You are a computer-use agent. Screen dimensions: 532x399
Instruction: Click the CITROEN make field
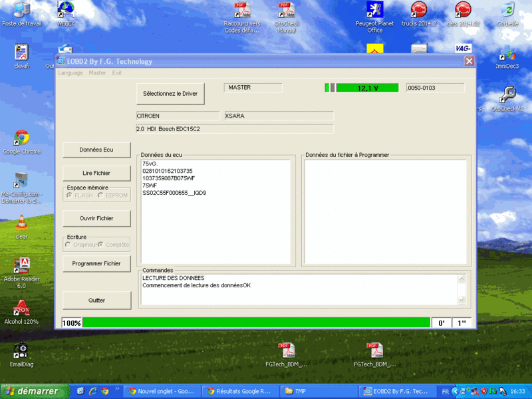[178, 116]
